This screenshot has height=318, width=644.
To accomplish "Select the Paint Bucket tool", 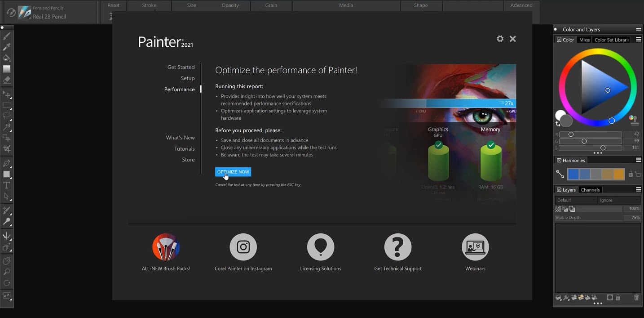I will click(7, 58).
